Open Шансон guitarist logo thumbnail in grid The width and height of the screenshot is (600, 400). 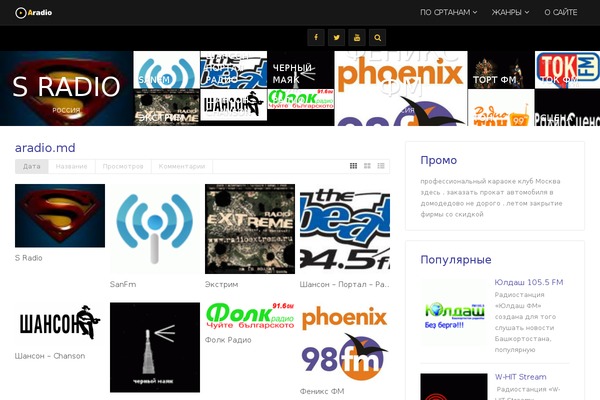click(60, 324)
